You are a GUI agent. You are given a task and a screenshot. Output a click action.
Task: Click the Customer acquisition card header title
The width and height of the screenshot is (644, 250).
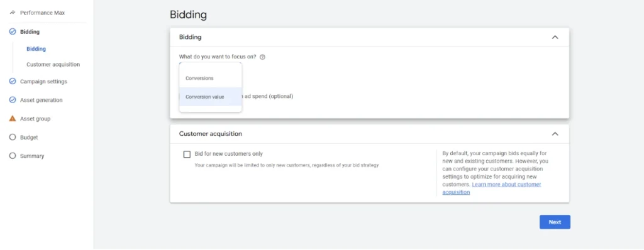(x=210, y=134)
